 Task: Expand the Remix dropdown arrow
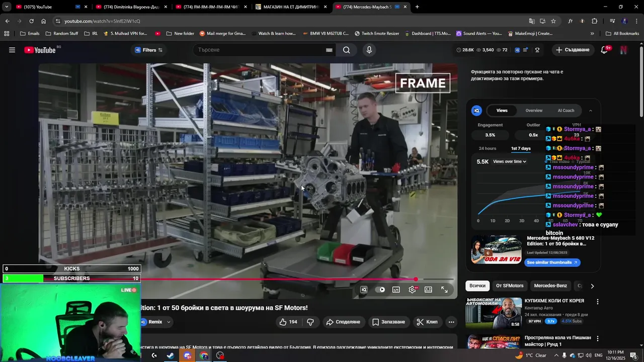(x=169, y=322)
